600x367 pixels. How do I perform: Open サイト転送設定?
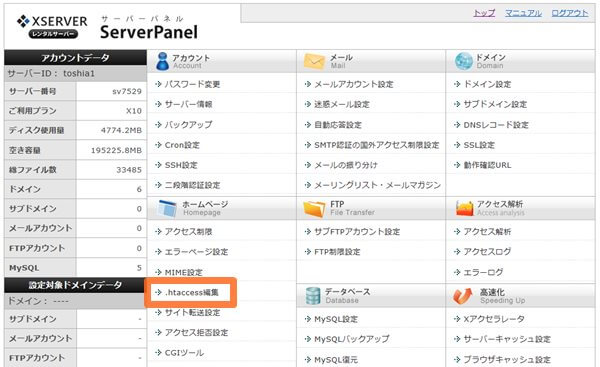coord(192,313)
